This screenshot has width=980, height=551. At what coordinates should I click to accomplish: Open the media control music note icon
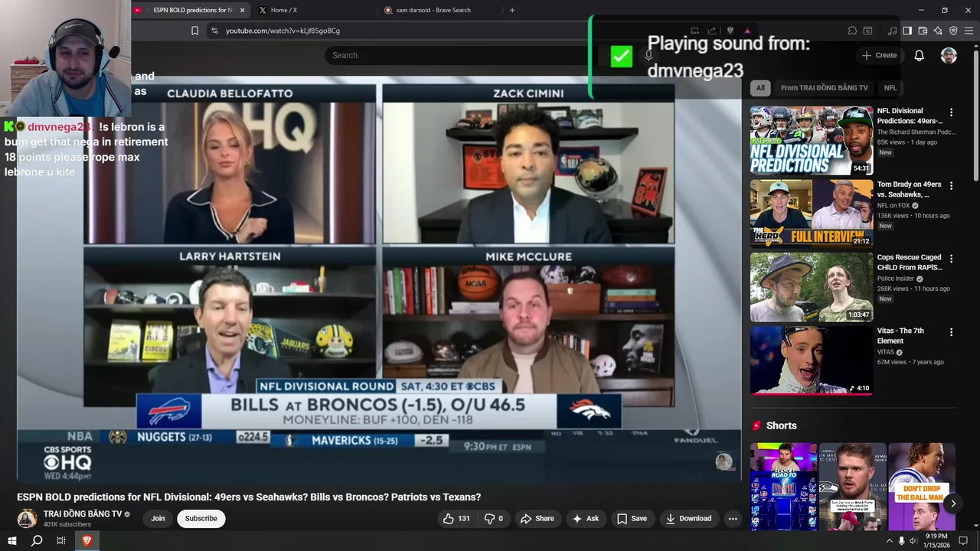click(892, 31)
